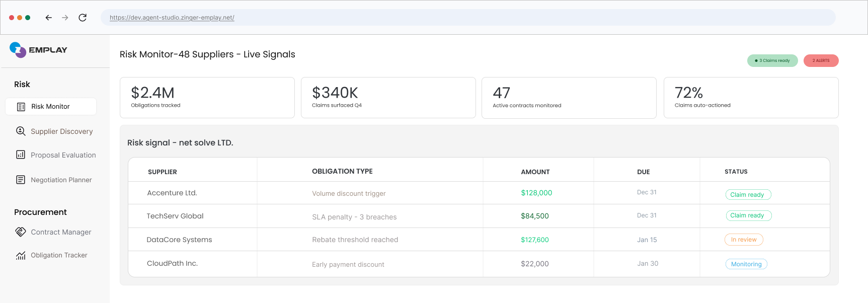
Task: Open the Negotiation Planner section
Action: (61, 180)
